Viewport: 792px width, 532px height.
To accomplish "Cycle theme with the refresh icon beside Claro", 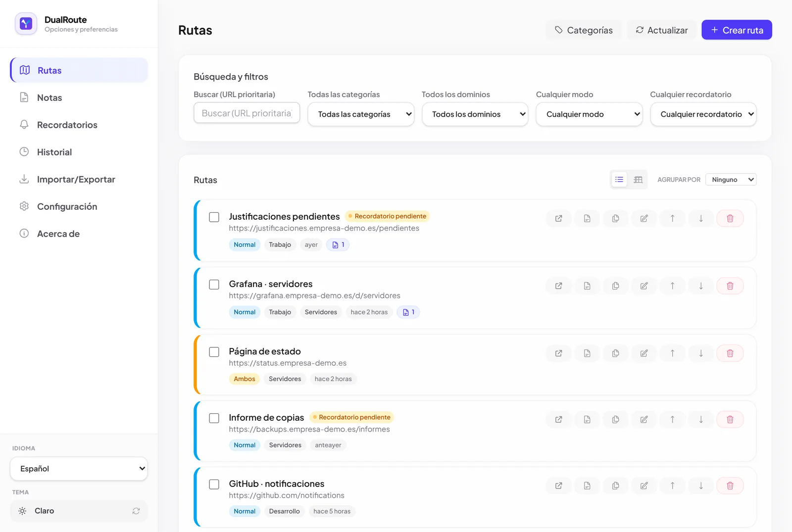I will pyautogui.click(x=136, y=511).
